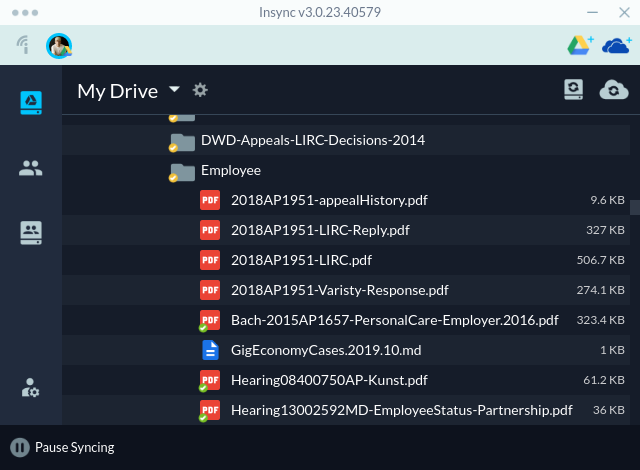Click the 1 KB size value

point(612,350)
